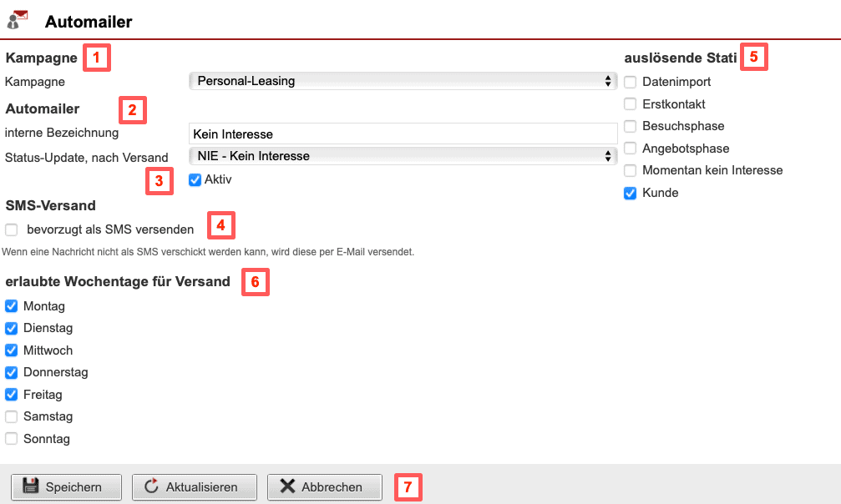Image resolution: width=841 pixels, height=504 pixels.
Task: Click the X icon on Abbrechen
Action: pyautogui.click(x=287, y=486)
